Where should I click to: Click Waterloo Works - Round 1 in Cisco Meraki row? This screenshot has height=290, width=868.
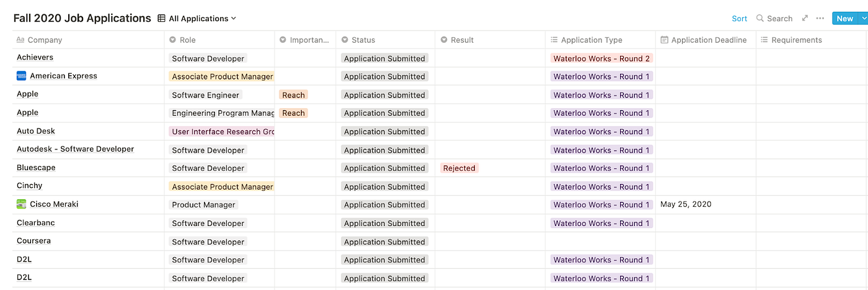click(x=601, y=205)
